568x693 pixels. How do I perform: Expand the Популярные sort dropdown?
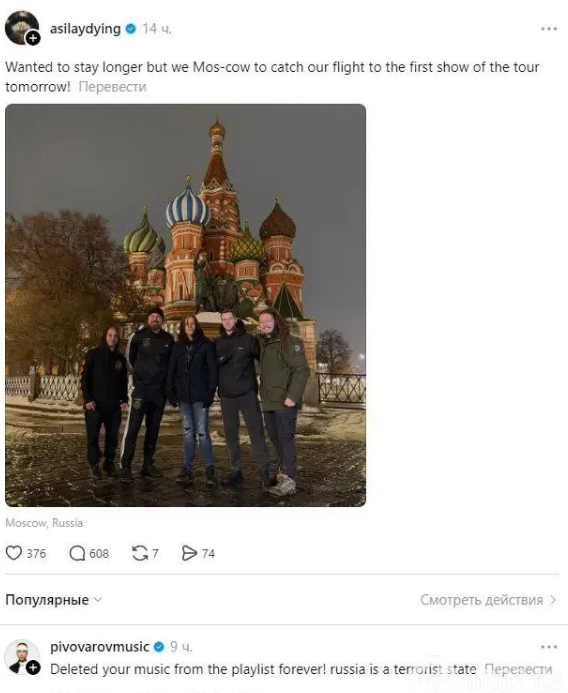(x=53, y=600)
